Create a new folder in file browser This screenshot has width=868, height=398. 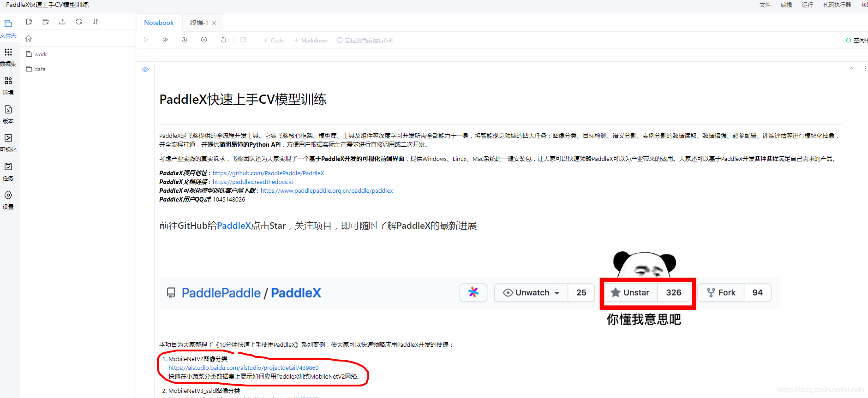click(x=46, y=22)
